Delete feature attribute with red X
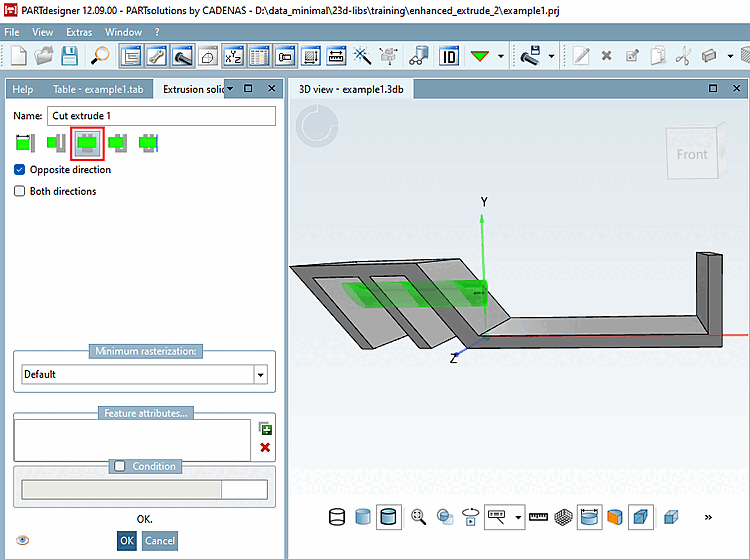750x560 pixels. tap(265, 447)
